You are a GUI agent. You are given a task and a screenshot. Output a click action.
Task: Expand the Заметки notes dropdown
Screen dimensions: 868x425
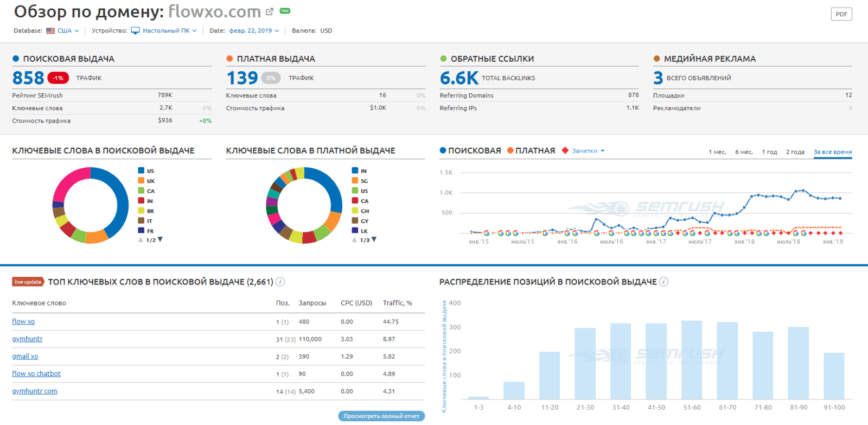coord(588,151)
